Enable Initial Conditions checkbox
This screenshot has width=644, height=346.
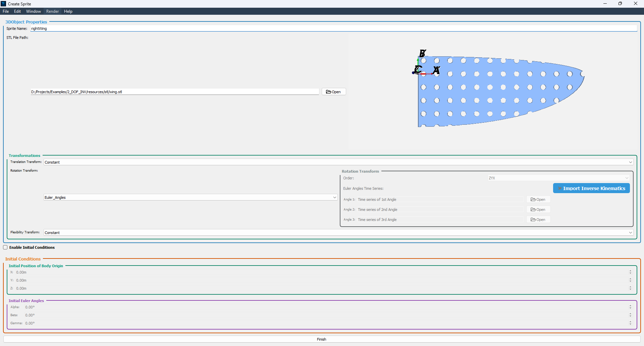[x=5, y=247]
